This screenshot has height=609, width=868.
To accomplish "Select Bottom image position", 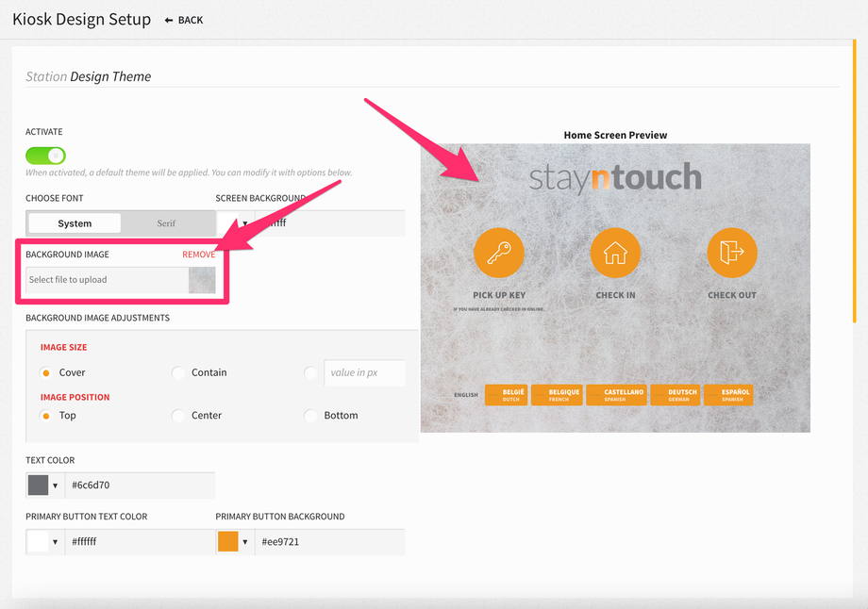I will [310, 416].
